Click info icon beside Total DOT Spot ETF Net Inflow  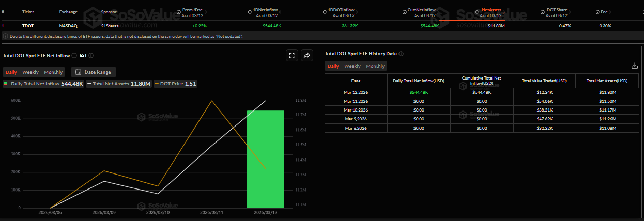74,55
